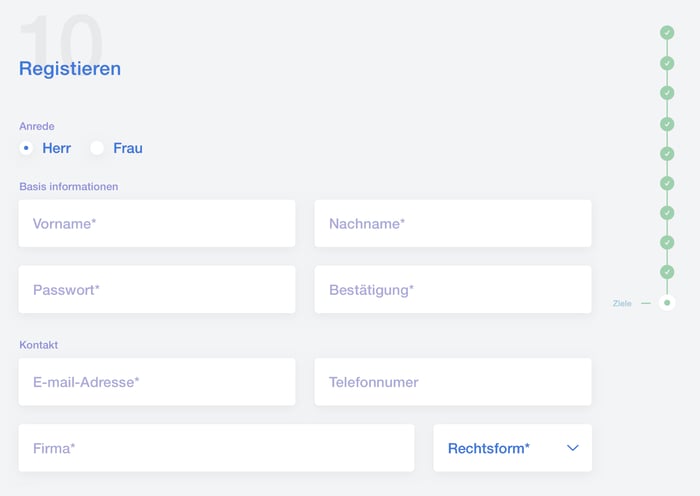
Task: Click the E-mail-Adresse field
Action: click(x=157, y=382)
